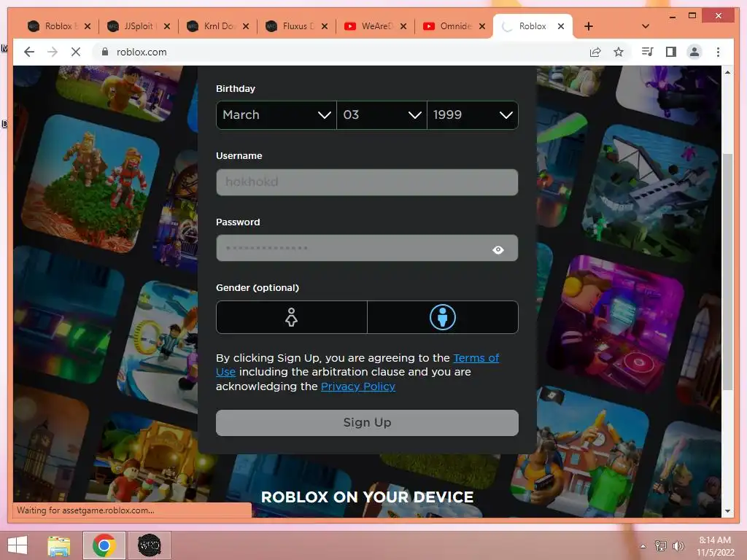
Task: Share this page using the share icon
Action: 595,52
